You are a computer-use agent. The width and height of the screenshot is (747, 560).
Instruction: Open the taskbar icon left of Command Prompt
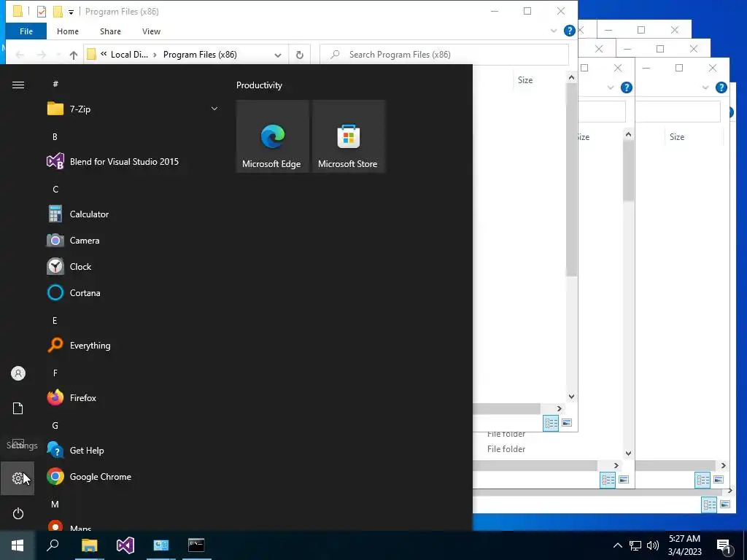point(161,545)
